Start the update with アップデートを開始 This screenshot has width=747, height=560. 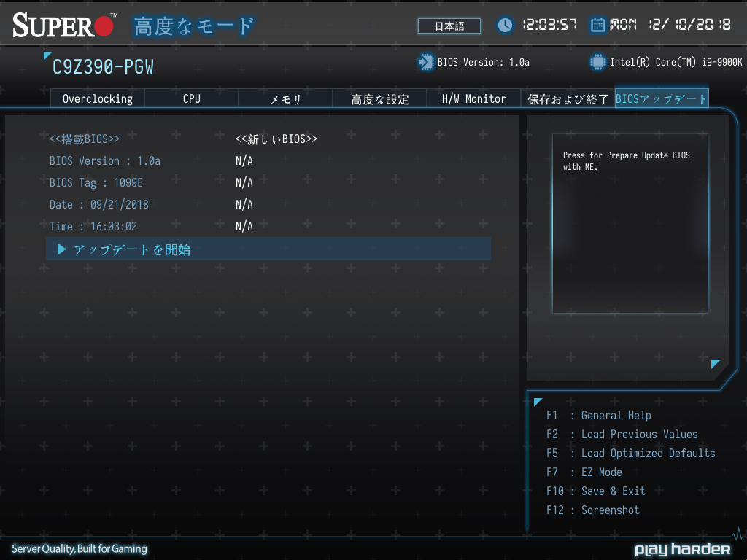[x=268, y=249]
